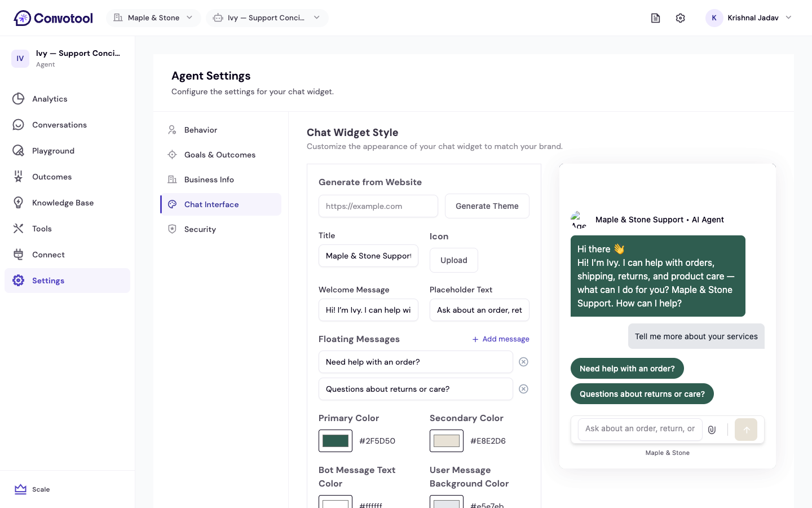Switch to the Goals & Outcomes tab
Screen dimensions: 812x508
coord(220,155)
